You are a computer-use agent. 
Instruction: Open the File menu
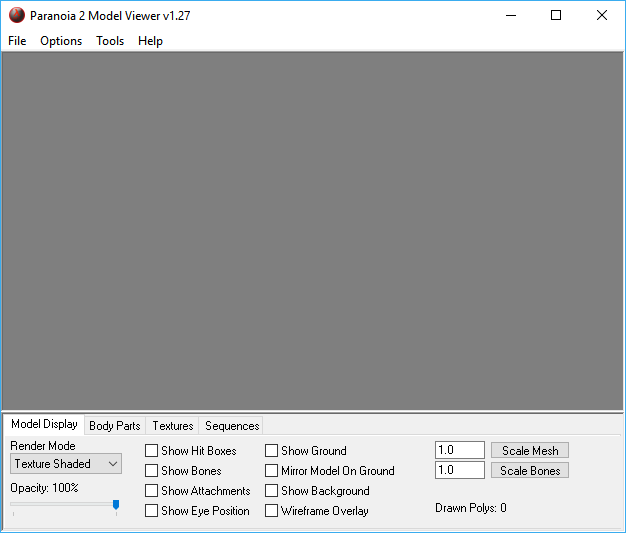17,41
